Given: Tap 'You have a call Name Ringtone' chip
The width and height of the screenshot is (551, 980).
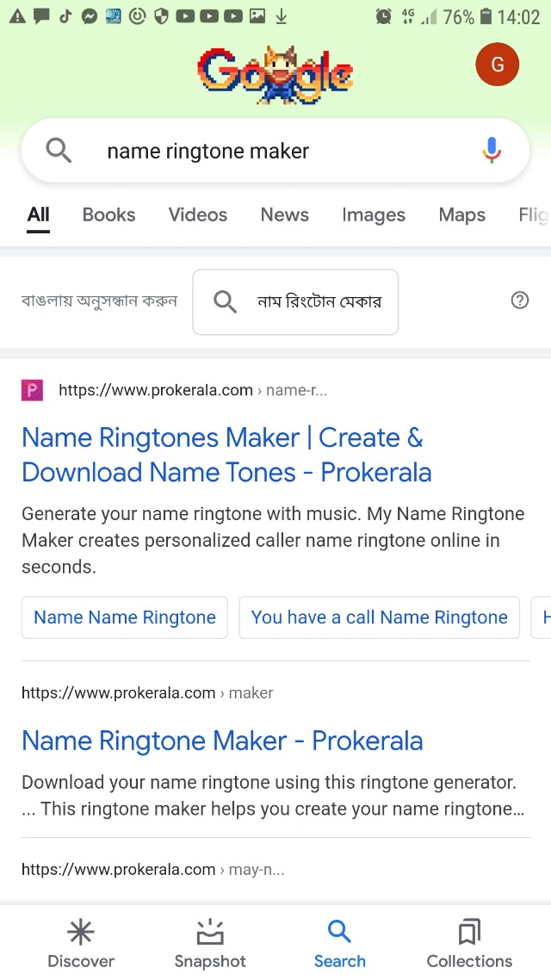Looking at the screenshot, I should (x=380, y=617).
